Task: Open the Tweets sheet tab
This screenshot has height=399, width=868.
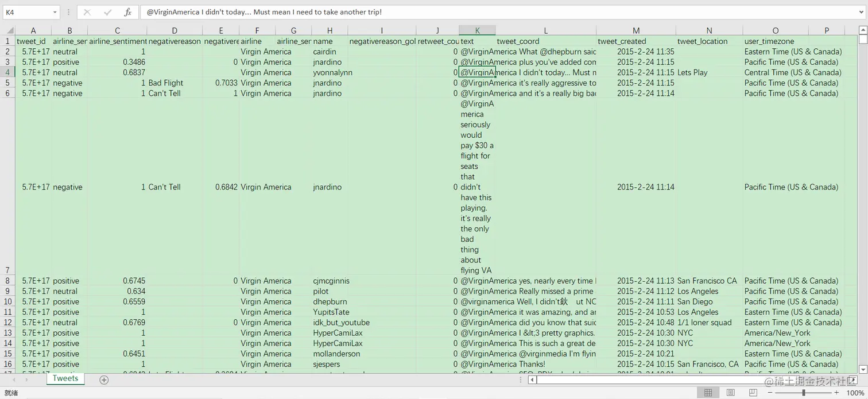Action: [65, 378]
